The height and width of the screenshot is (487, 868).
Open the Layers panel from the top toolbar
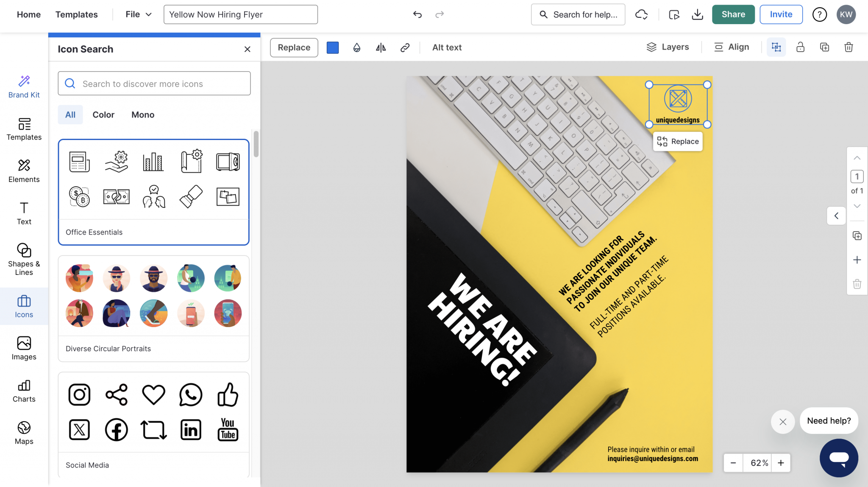tap(668, 47)
